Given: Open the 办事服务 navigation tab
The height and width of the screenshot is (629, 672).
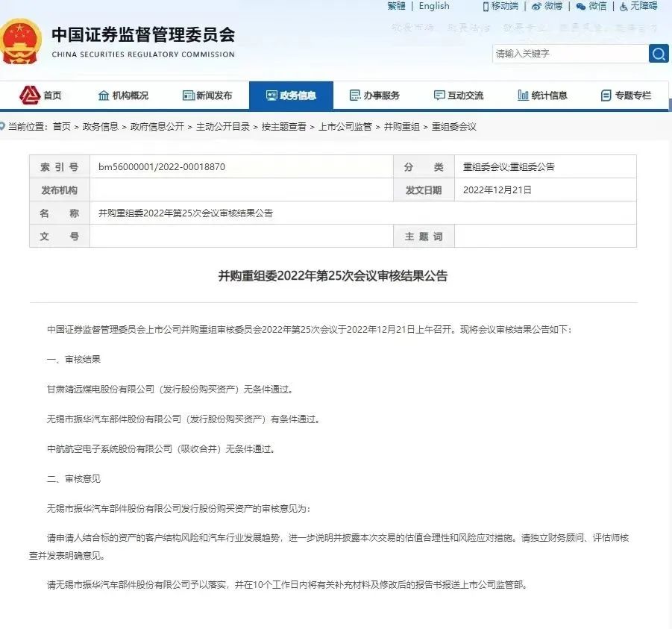Looking at the screenshot, I should (374, 96).
